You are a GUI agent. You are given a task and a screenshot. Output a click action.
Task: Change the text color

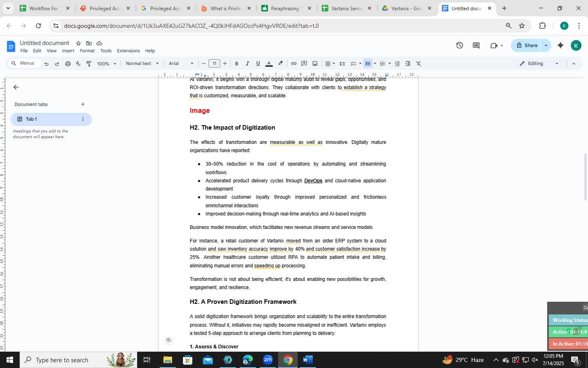point(269,63)
